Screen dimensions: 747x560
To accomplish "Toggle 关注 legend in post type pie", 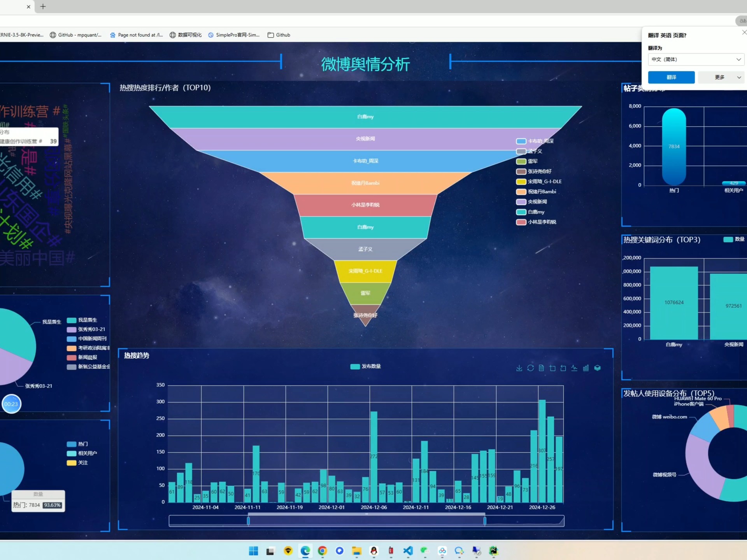I will click(x=77, y=463).
